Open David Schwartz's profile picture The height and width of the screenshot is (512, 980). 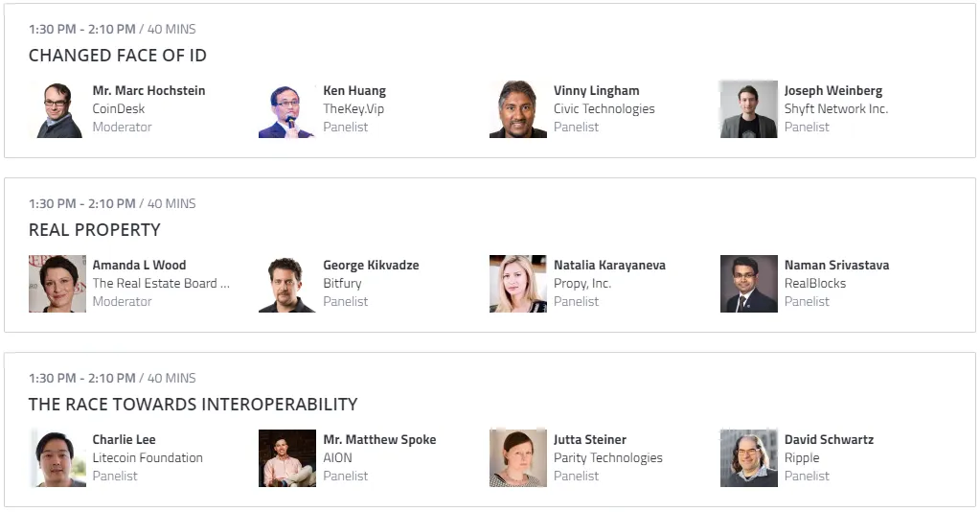click(749, 458)
